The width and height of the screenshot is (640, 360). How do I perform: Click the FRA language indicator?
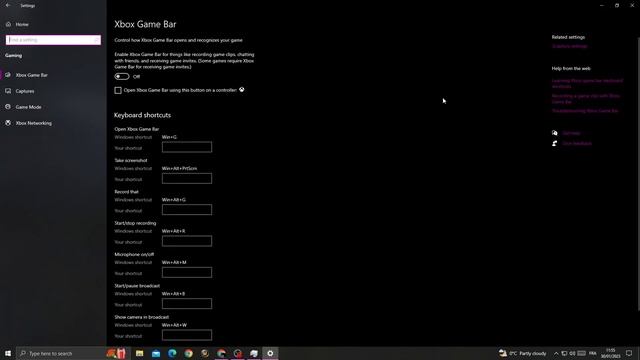[x=593, y=353]
